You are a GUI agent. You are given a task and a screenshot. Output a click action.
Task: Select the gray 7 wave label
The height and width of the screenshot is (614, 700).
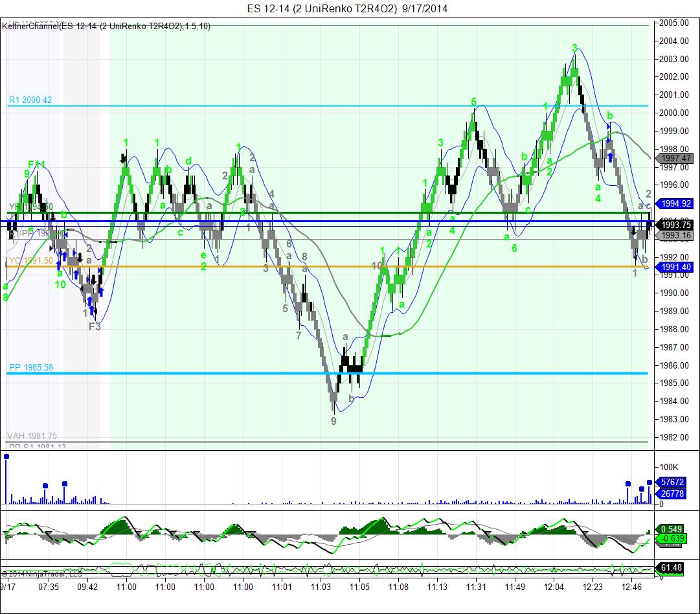(x=299, y=335)
